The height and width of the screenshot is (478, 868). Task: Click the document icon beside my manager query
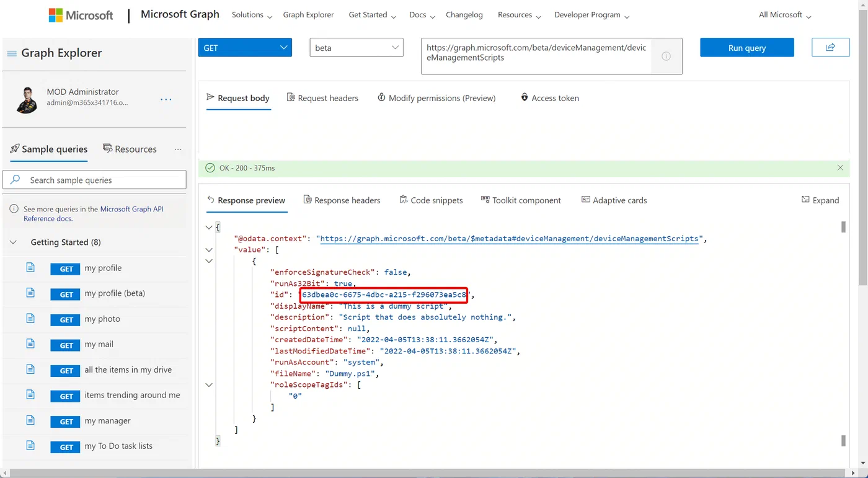pos(30,420)
